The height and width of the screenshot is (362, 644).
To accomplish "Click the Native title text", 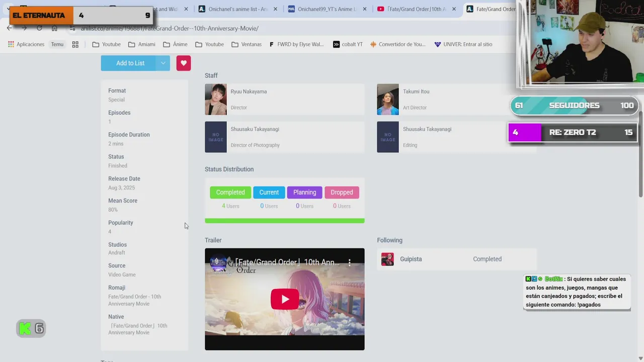I will point(138,329).
